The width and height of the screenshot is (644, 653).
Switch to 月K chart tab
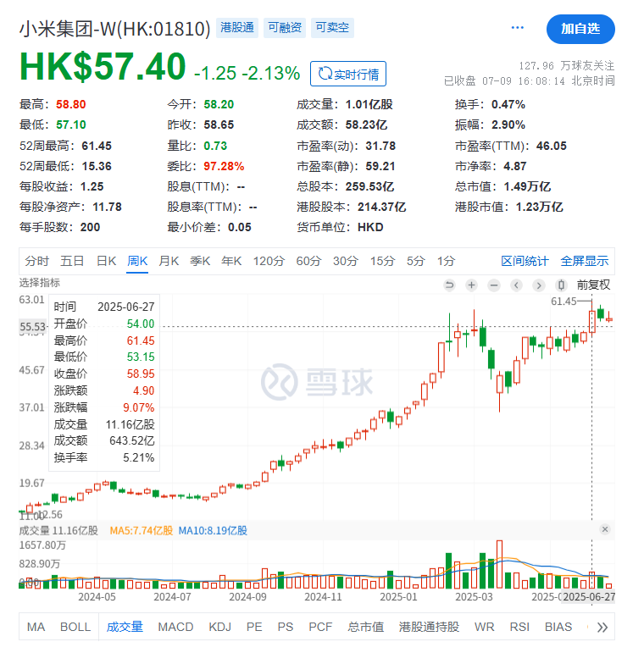coord(169,261)
